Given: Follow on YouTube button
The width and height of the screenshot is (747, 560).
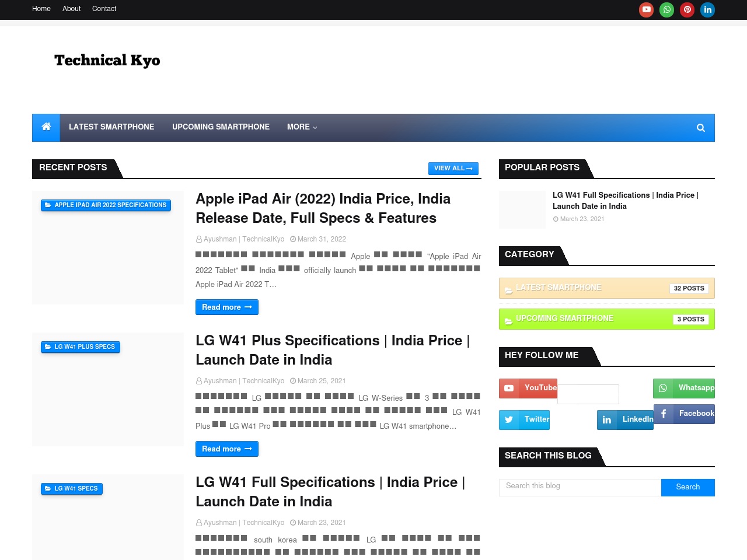Looking at the screenshot, I should [x=528, y=388].
